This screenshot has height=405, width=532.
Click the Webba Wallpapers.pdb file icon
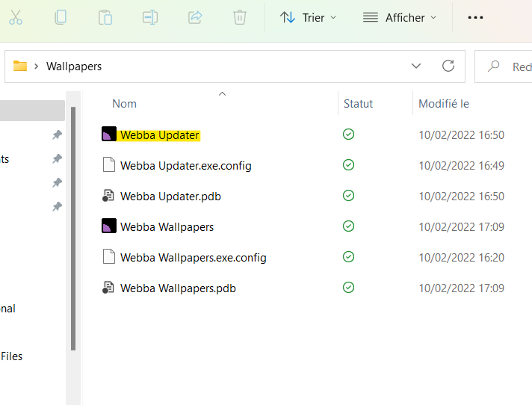[108, 287]
